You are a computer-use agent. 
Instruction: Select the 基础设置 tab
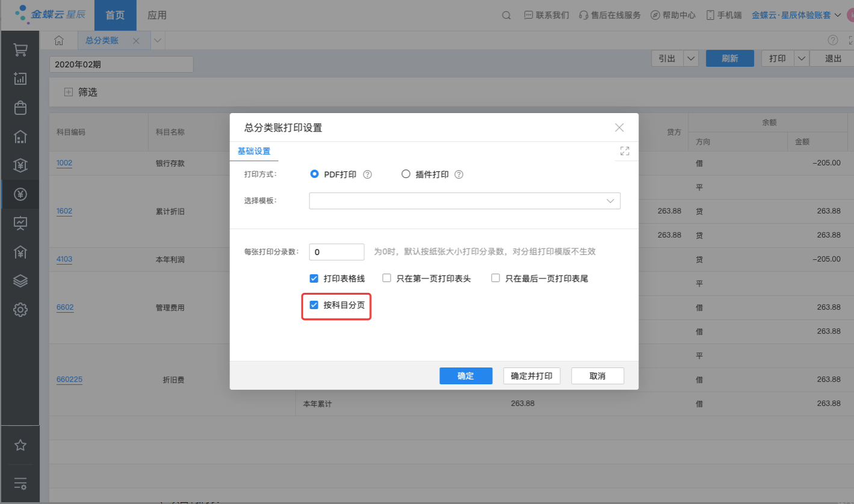click(x=254, y=151)
